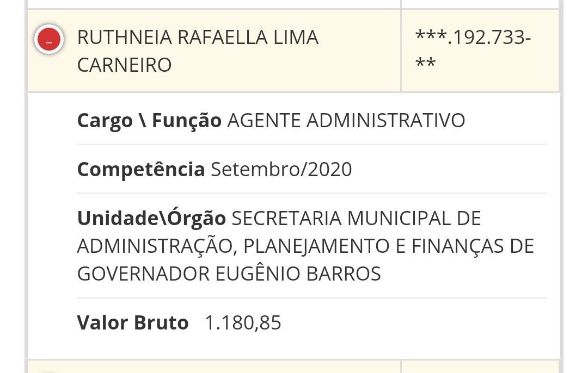Click the CPF cell of the previous row
Screen dimensions: 588x373
coord(480,4)
